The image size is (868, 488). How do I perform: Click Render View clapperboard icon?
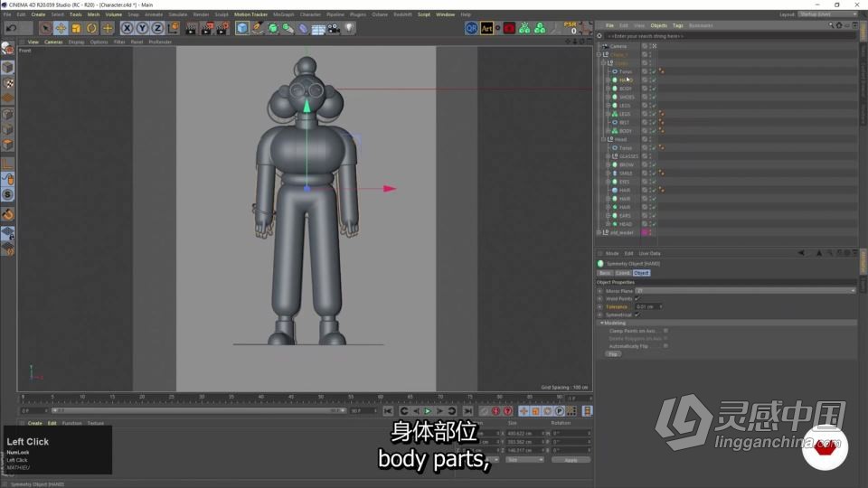pos(191,28)
